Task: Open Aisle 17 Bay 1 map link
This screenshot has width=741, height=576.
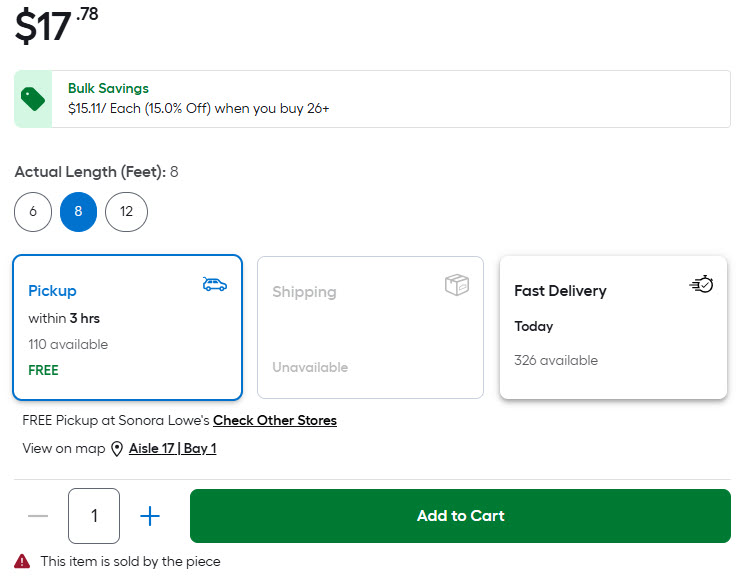Action: click(172, 449)
